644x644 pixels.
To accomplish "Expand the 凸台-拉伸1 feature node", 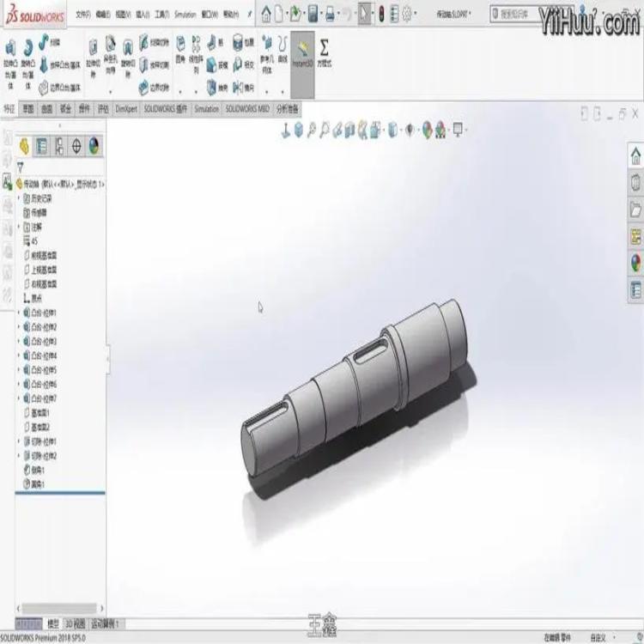I will (x=18, y=313).
